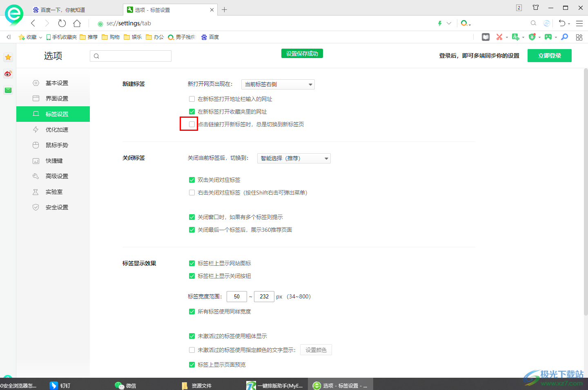Select 基本设置 in settings sidebar
Image resolution: width=588 pixels, height=390 pixels.
point(53,83)
